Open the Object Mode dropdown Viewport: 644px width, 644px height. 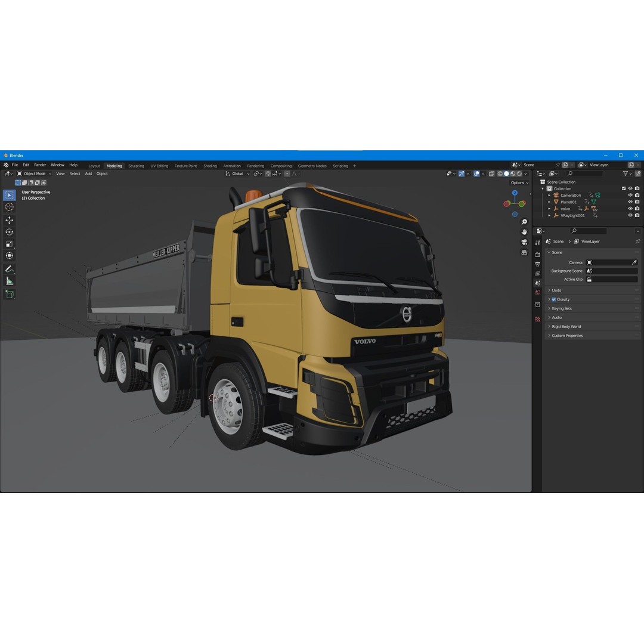(x=35, y=174)
